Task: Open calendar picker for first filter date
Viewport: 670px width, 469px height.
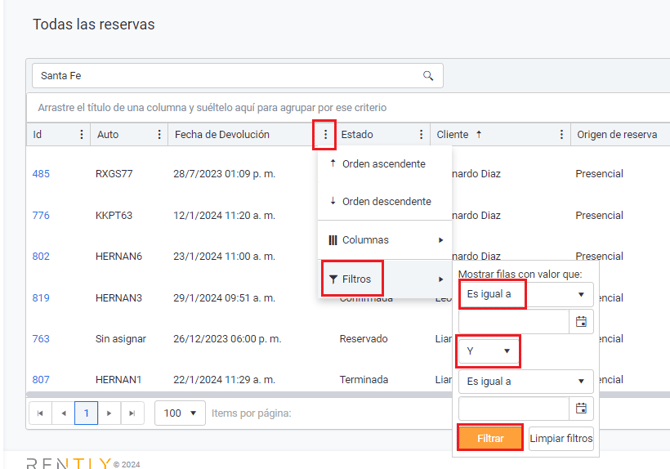Action: tap(581, 322)
